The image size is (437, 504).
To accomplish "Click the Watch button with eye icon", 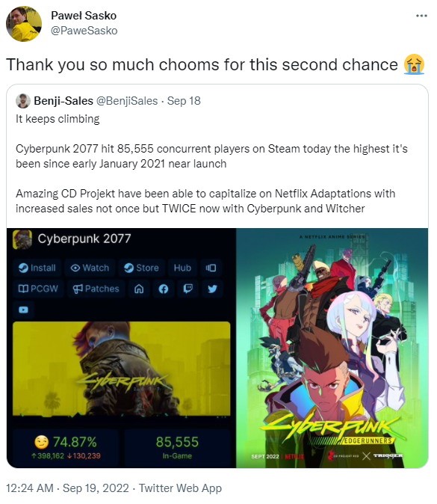I will click(90, 268).
